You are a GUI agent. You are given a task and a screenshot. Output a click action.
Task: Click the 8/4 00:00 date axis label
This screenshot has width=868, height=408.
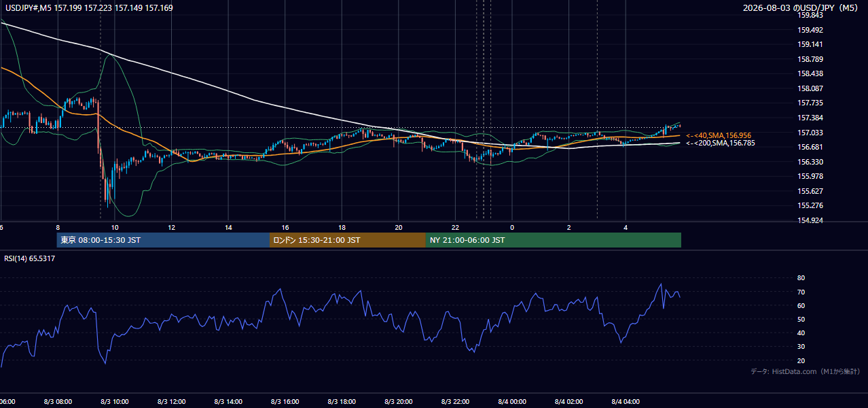click(512, 402)
